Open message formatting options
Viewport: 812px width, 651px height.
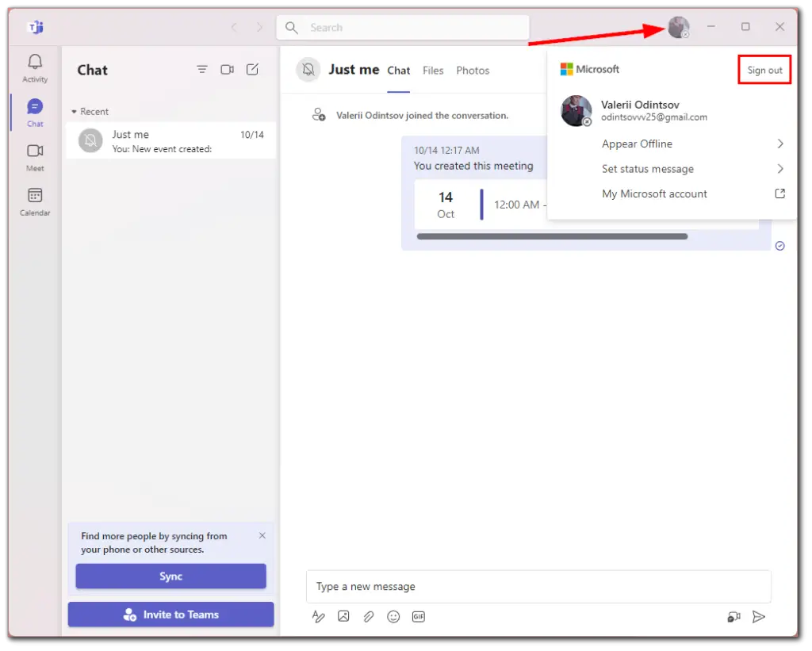pos(318,616)
